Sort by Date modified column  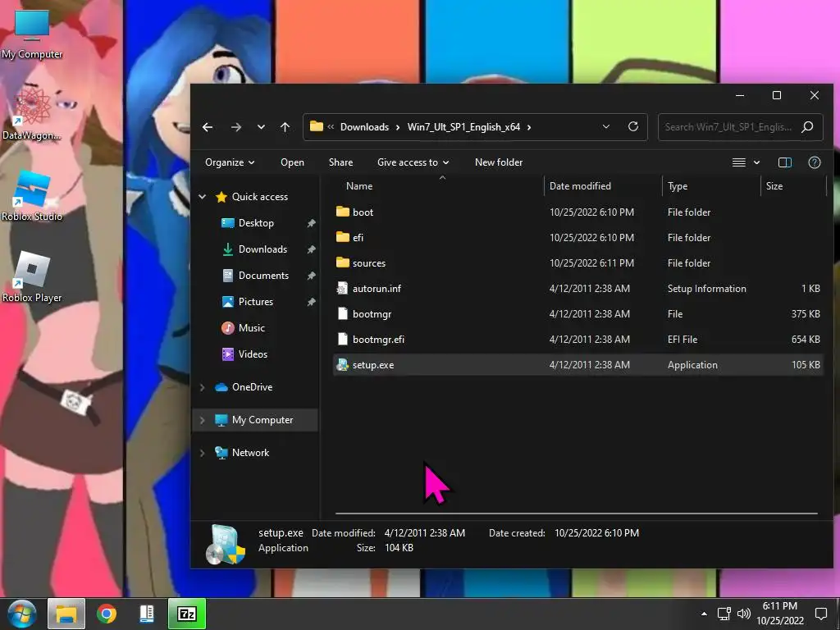580,186
